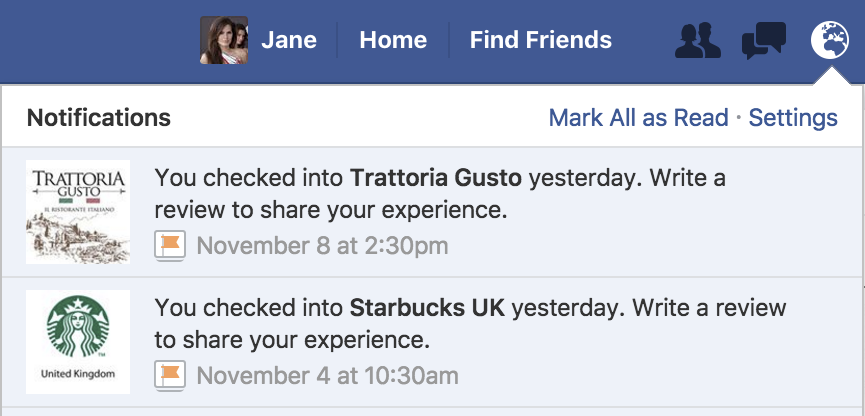Open the Trattoria Gusto logo thumbnail
The image size is (865, 416).
point(78,212)
